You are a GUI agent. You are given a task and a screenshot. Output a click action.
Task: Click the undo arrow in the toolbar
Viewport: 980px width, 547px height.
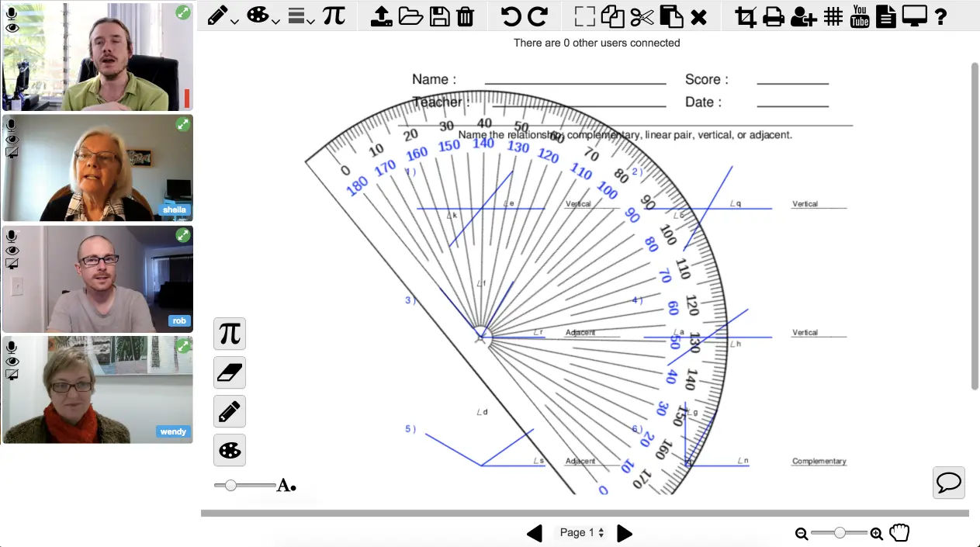point(511,16)
